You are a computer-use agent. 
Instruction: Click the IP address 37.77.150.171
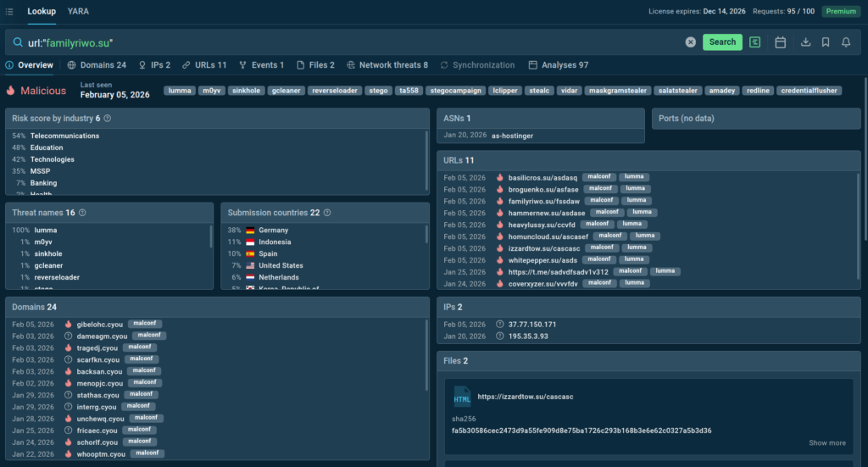[532, 325]
